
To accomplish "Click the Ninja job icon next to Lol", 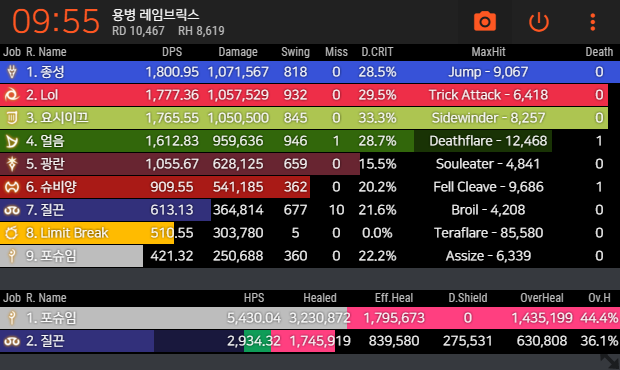I will coord(11,95).
